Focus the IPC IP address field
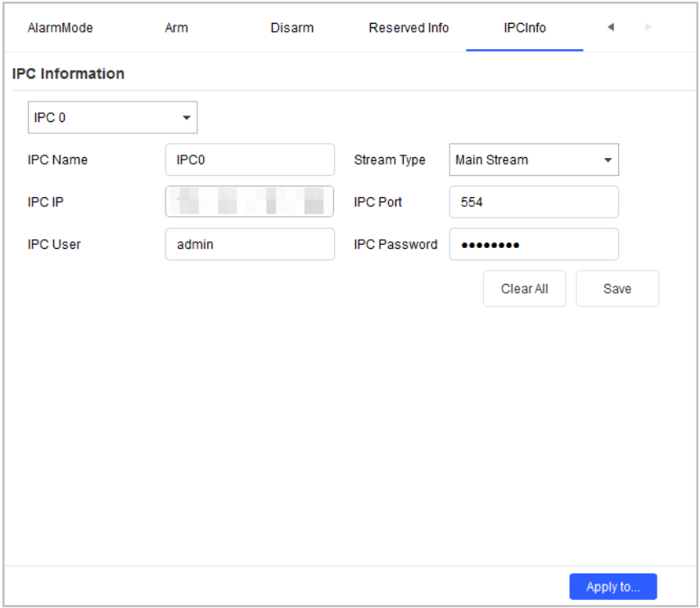The image size is (700, 608). [250, 201]
